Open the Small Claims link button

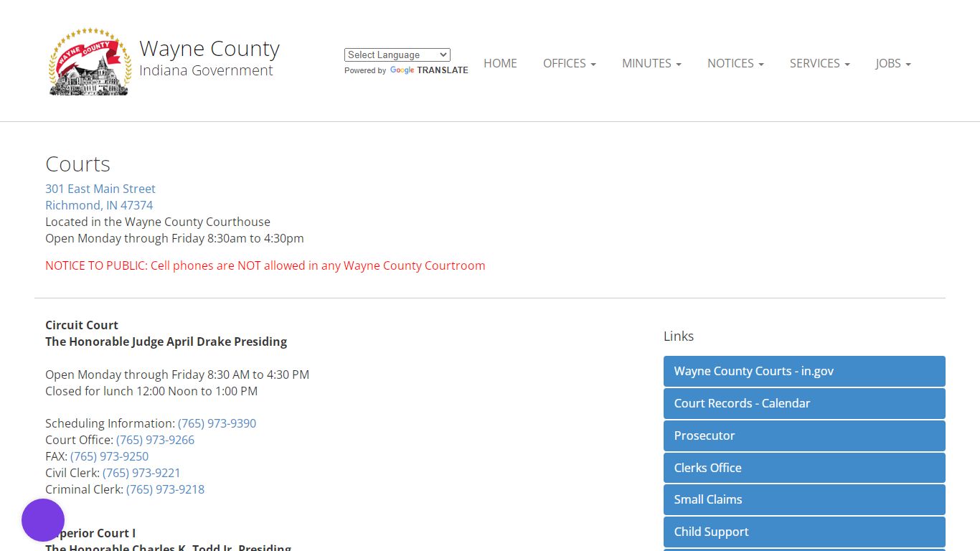[804, 499]
